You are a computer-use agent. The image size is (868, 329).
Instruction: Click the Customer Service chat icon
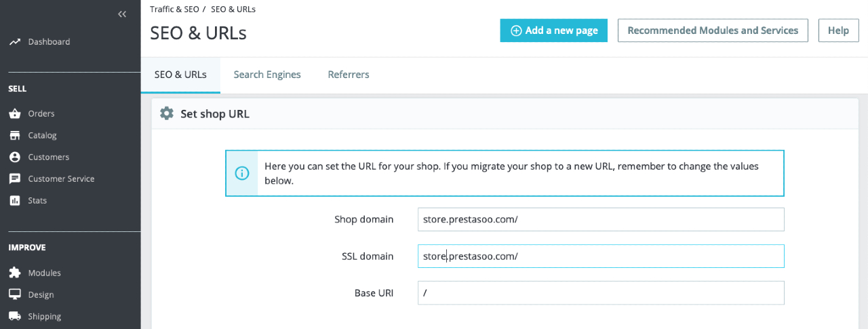coord(15,179)
